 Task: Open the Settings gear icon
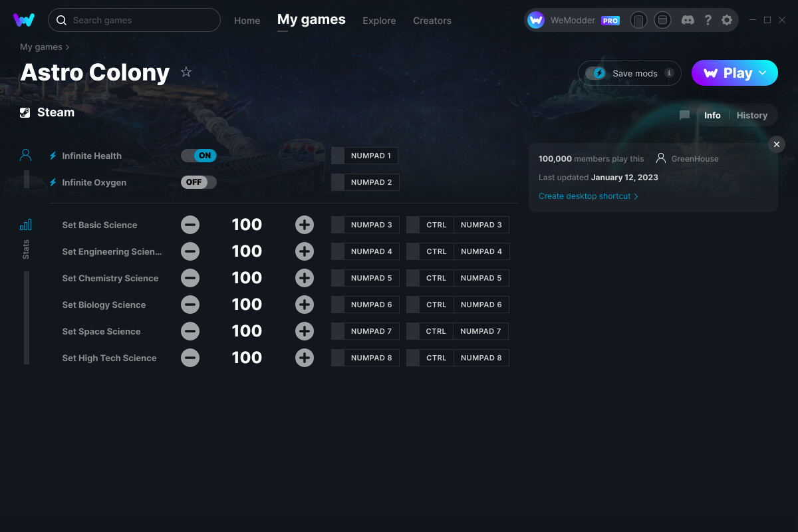[x=727, y=20]
